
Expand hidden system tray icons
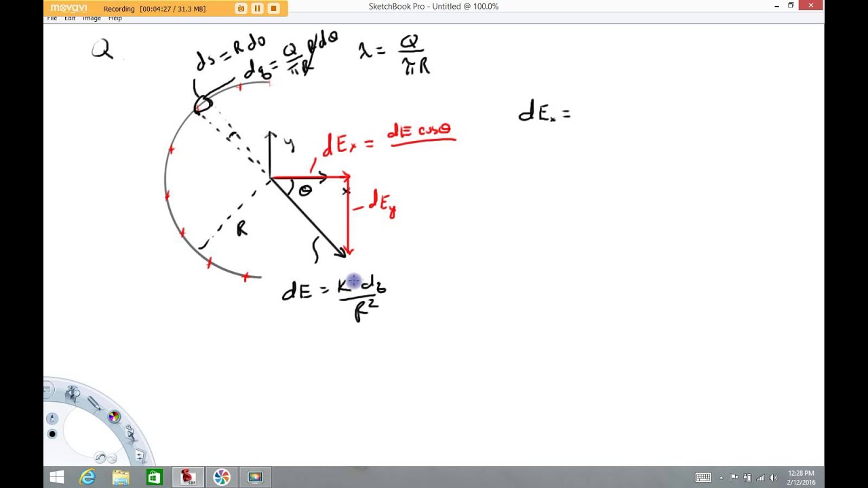[721, 478]
